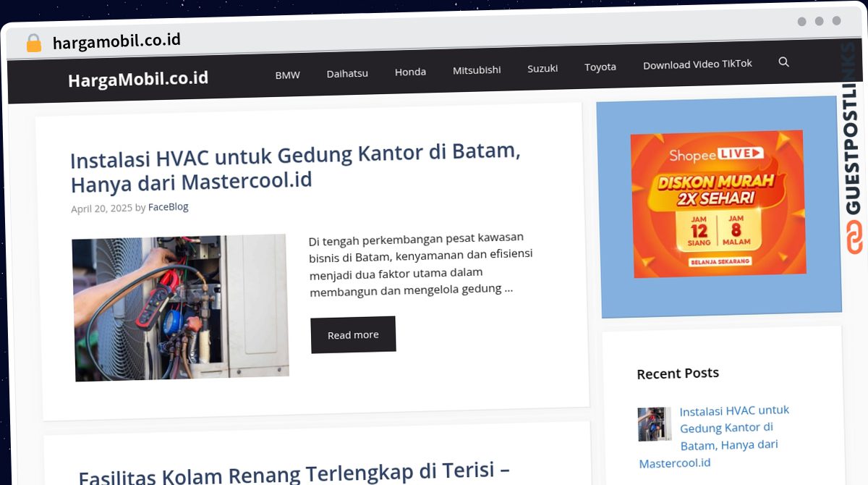
Task: Click the Recent Posts widget heading
Action: click(678, 374)
